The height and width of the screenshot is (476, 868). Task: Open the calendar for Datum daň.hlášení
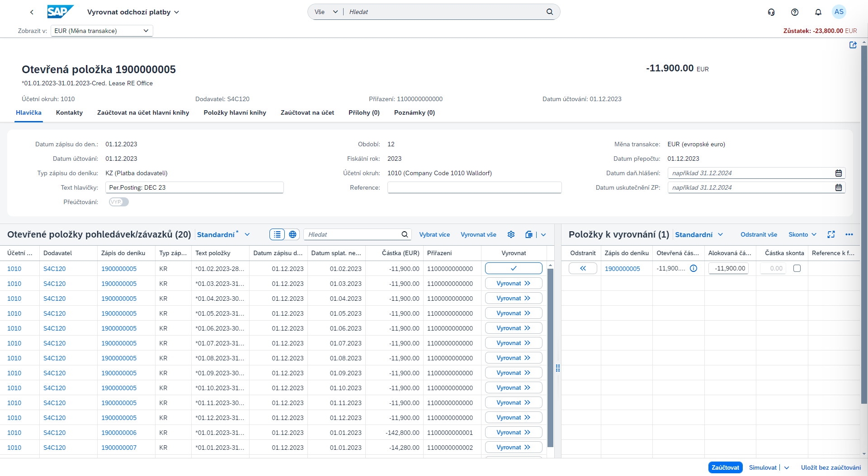839,173
